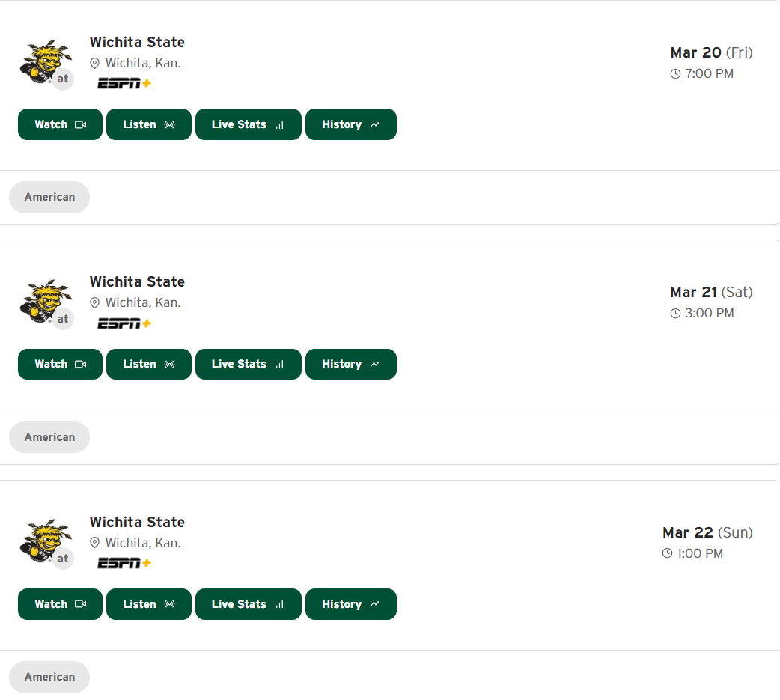Image resolution: width=780 pixels, height=700 pixels.
Task: View History for Saturday matchup
Action: click(350, 364)
